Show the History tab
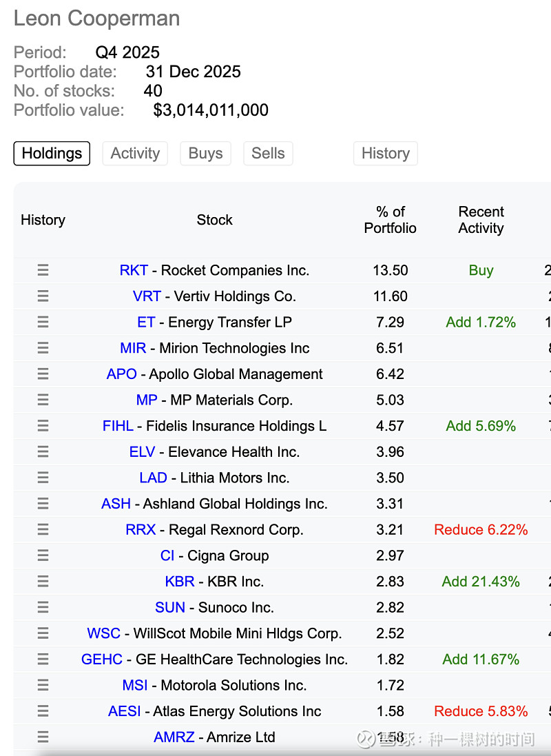The height and width of the screenshot is (756, 551). pyautogui.click(x=385, y=153)
